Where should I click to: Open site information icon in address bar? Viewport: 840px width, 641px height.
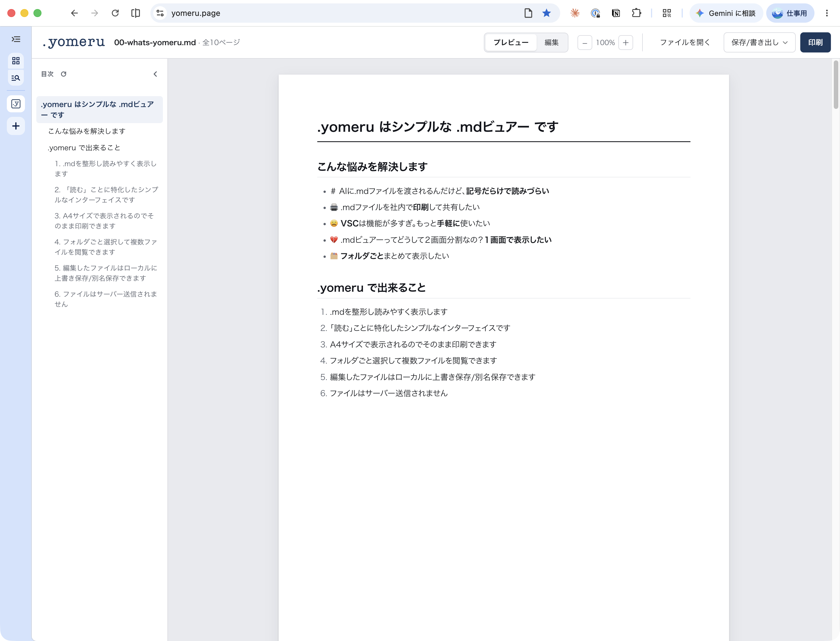160,13
